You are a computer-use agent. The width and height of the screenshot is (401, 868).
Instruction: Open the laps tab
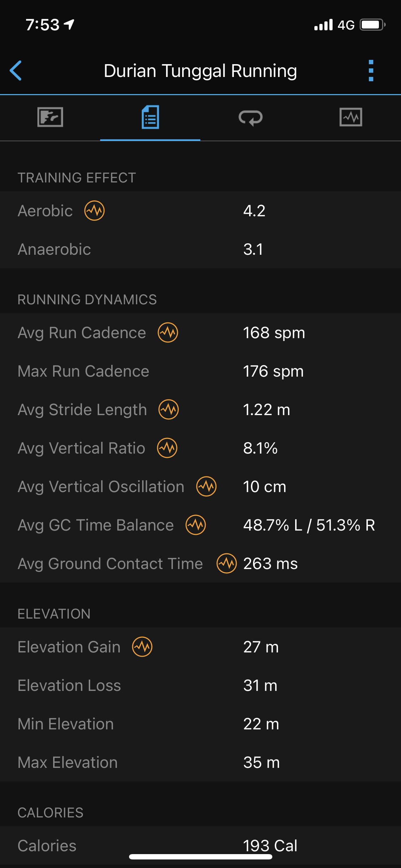point(251,117)
